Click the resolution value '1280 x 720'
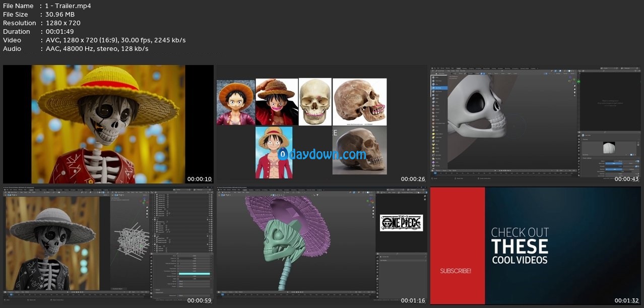Image resolution: width=644 pixels, height=308 pixels. 63,23
